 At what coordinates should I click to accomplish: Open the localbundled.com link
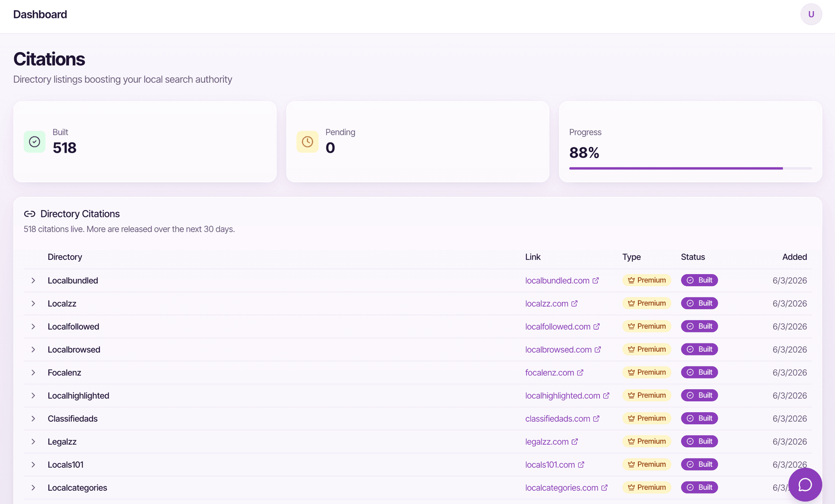pyautogui.click(x=557, y=280)
